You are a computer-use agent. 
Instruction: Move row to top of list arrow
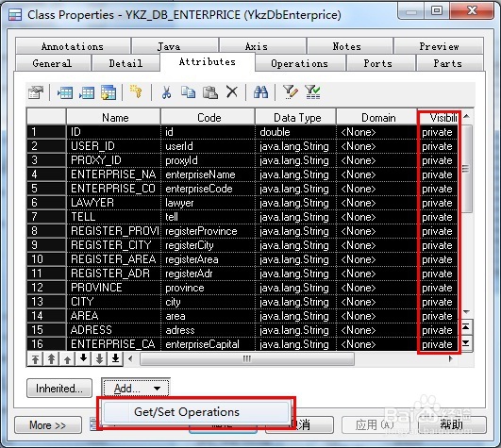[x=36, y=359]
